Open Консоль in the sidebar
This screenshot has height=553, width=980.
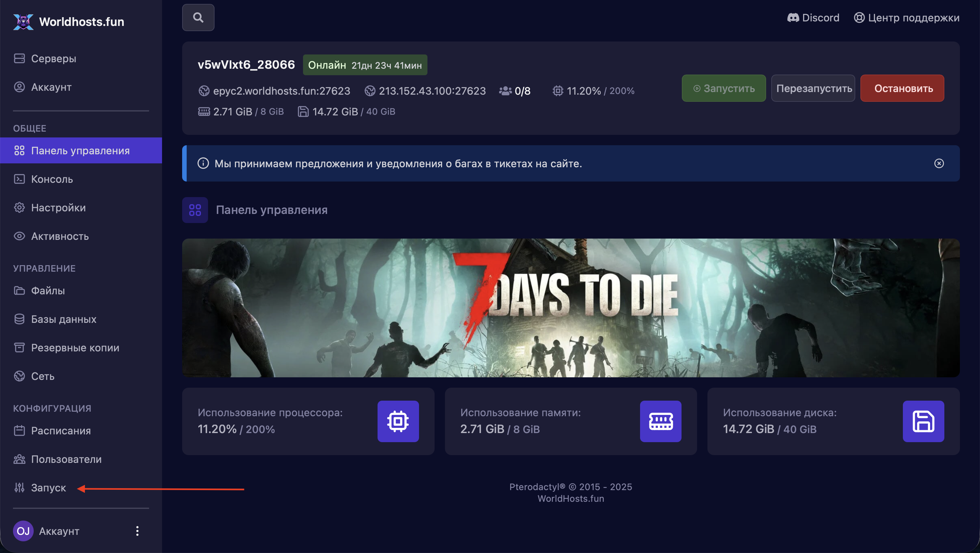pyautogui.click(x=52, y=179)
